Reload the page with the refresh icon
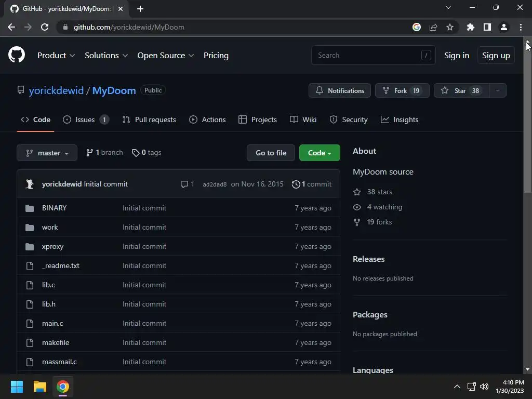Viewport: 532px width, 399px height. click(x=45, y=27)
